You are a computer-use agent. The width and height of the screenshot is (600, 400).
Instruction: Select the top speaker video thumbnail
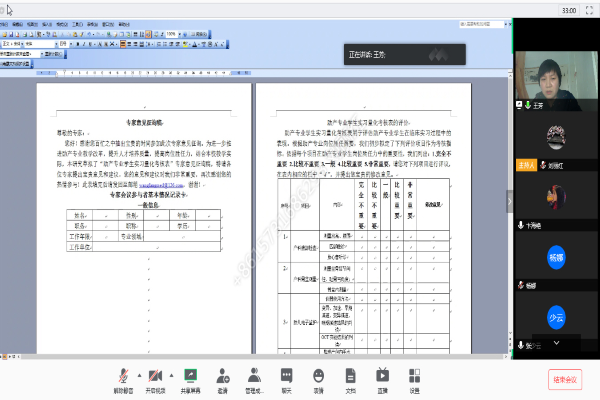point(556,73)
